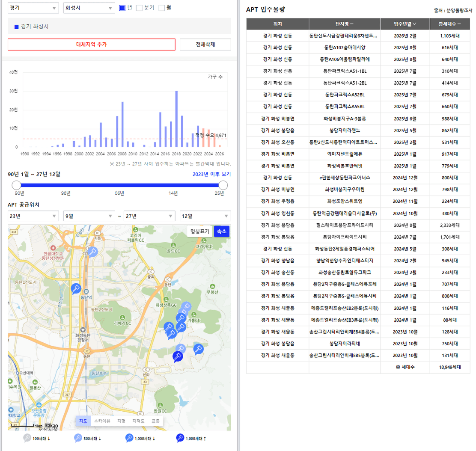Open the end year 27년 dropdown

tap(149, 216)
